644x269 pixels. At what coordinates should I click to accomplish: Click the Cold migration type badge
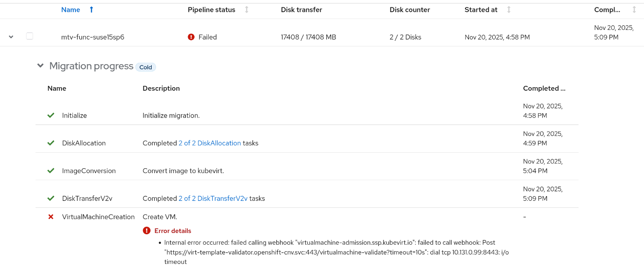(146, 67)
